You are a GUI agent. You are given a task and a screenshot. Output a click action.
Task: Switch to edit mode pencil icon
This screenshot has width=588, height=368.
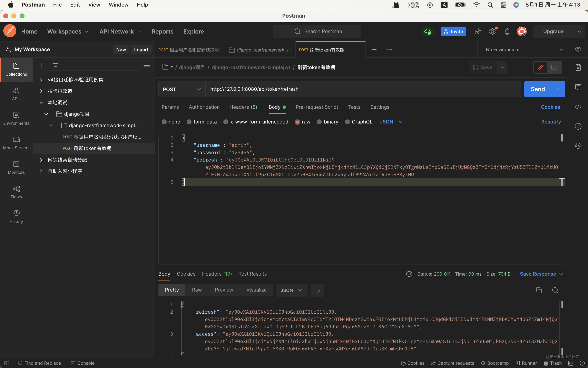[x=540, y=67]
